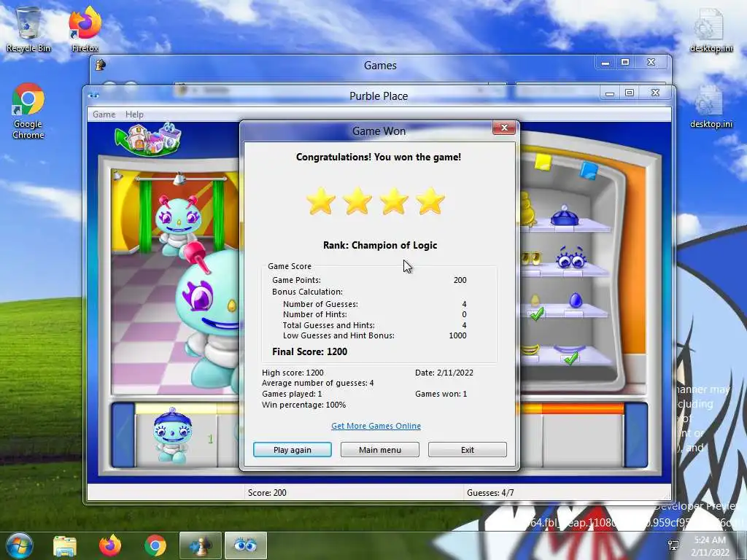Click the Purble Place village home icon

(149, 139)
